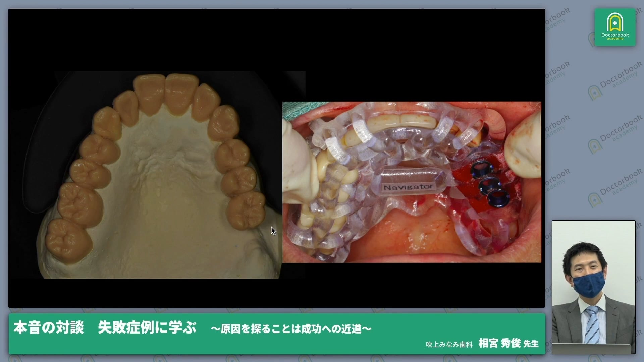Click the title text 本音の対談 失敗症例に学ぶ

[105, 327]
